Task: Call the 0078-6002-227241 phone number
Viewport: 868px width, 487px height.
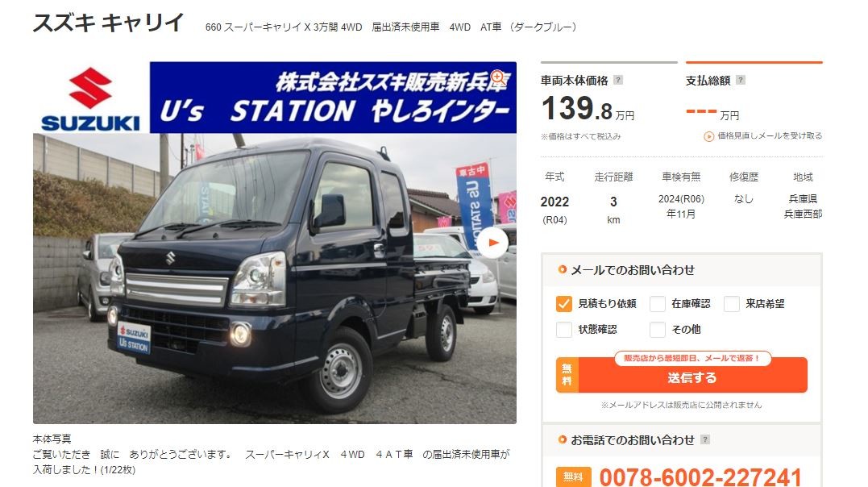Action: point(700,477)
